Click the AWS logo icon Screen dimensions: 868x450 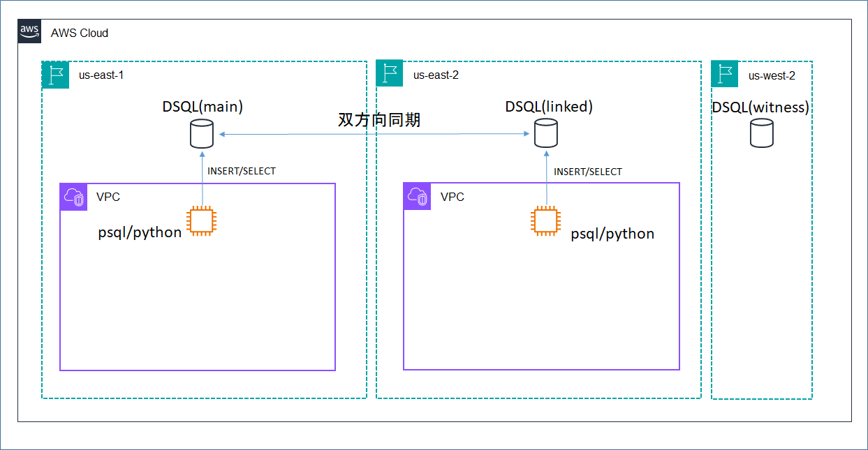31,32
